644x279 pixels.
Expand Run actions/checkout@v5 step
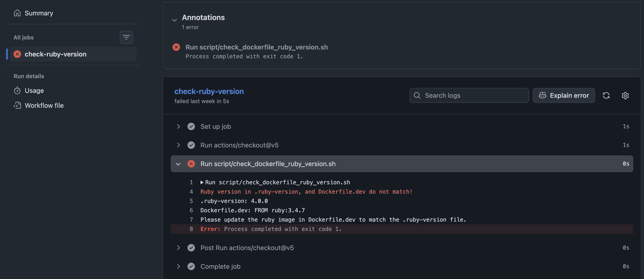pyautogui.click(x=178, y=145)
